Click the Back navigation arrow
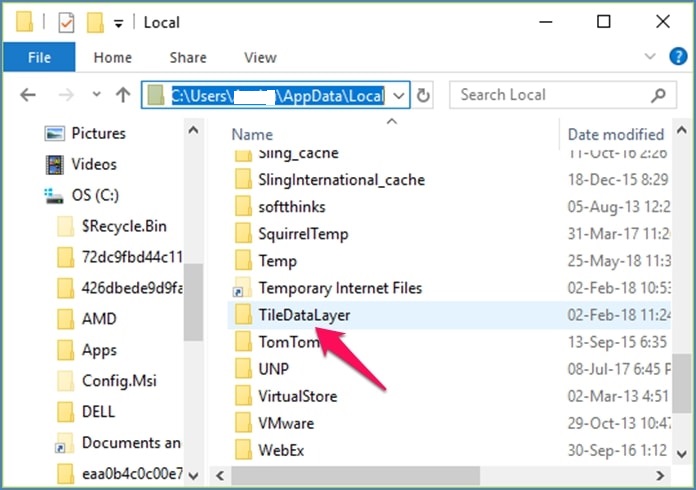The height and width of the screenshot is (490, 696). click(28, 95)
